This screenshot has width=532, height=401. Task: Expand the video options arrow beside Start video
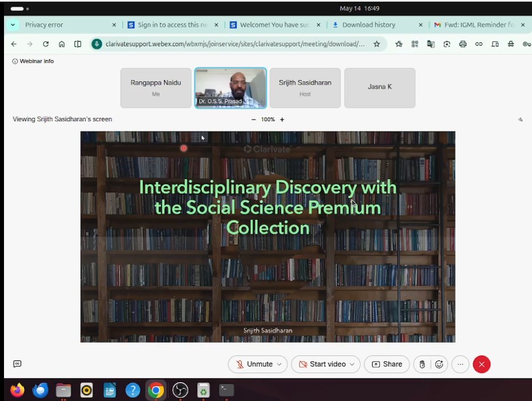click(352, 364)
